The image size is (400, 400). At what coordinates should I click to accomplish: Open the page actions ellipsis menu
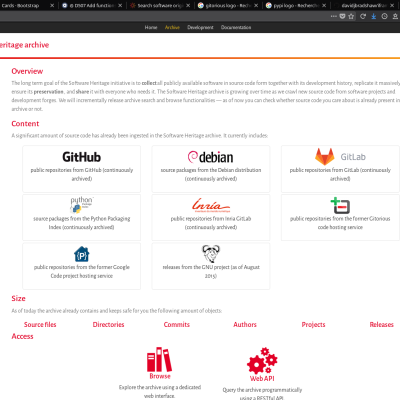tap(333, 16)
